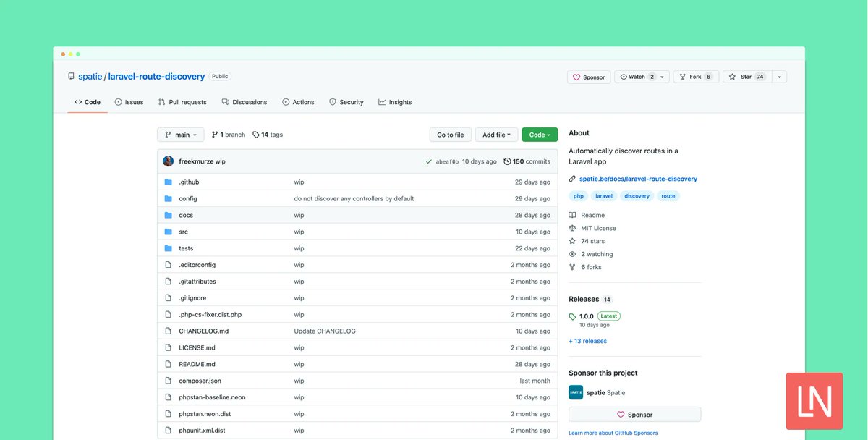Screen dimensions: 868x440
Task: Open spatie.be/docs/laravel-route-discovery link
Action: pyautogui.click(x=638, y=179)
